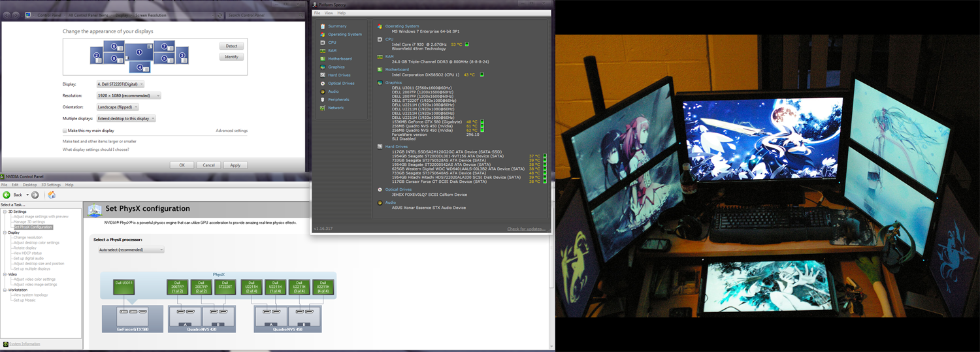Image resolution: width=980 pixels, height=352 pixels.
Task: Open the Resolution dropdown
Action: click(128, 95)
